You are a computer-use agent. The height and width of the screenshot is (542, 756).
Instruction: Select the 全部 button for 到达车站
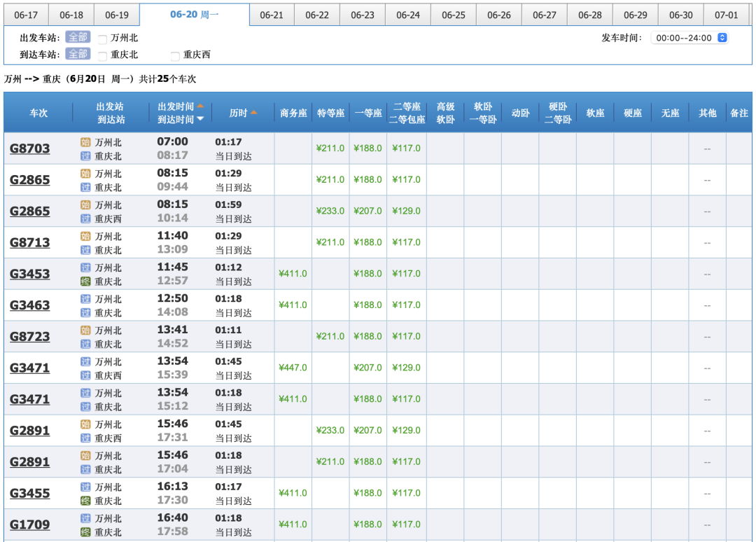(78, 54)
